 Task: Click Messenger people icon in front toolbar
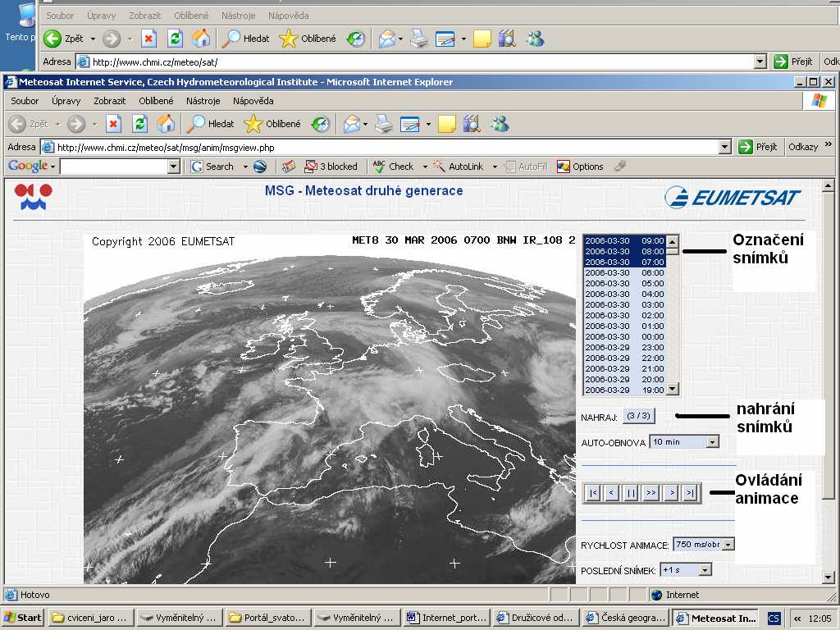click(500, 125)
